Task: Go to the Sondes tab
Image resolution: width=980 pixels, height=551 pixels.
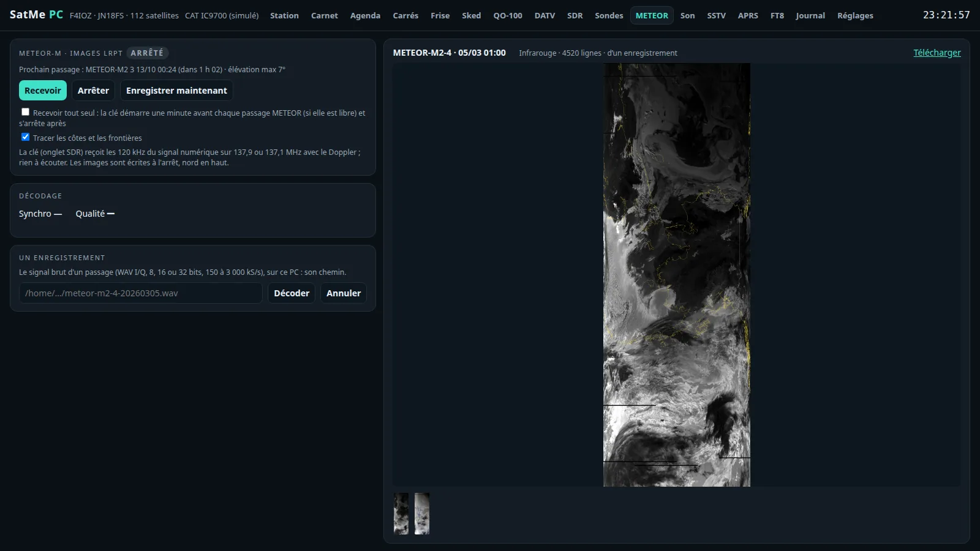Action: (x=609, y=15)
